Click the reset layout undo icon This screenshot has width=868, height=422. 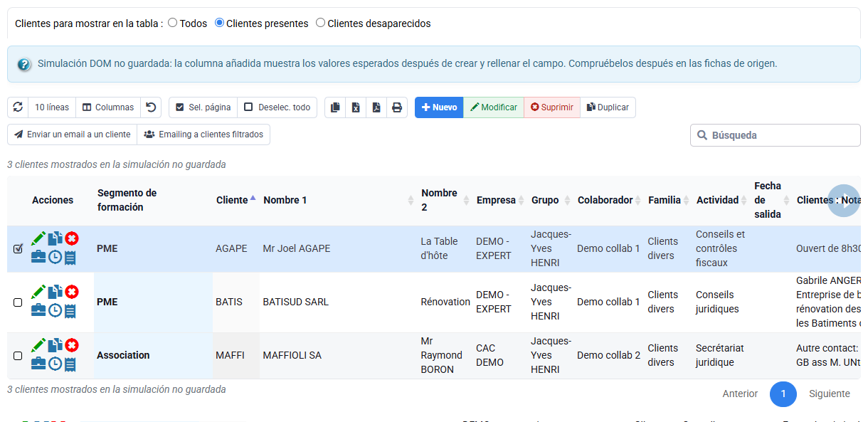click(151, 107)
